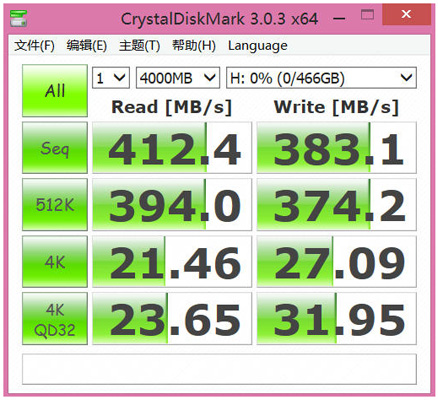The height and width of the screenshot is (400, 438).
Task: Open the Language menu
Action: tap(258, 46)
